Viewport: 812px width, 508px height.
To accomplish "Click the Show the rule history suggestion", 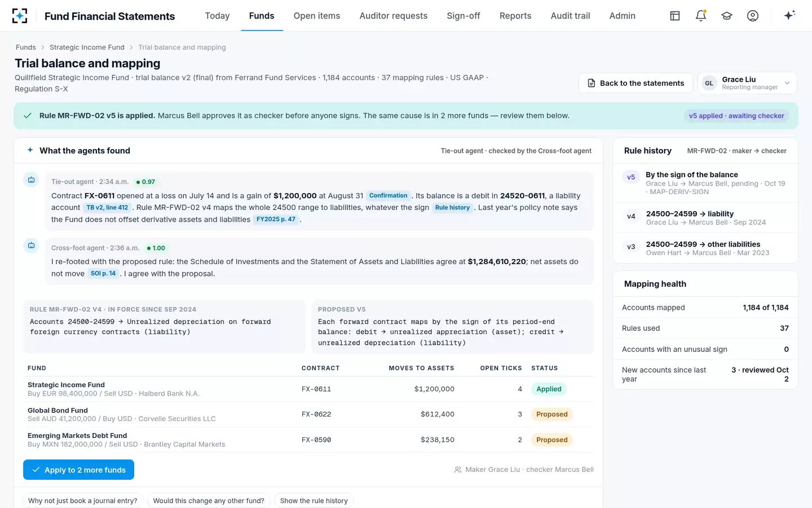I will point(314,501).
